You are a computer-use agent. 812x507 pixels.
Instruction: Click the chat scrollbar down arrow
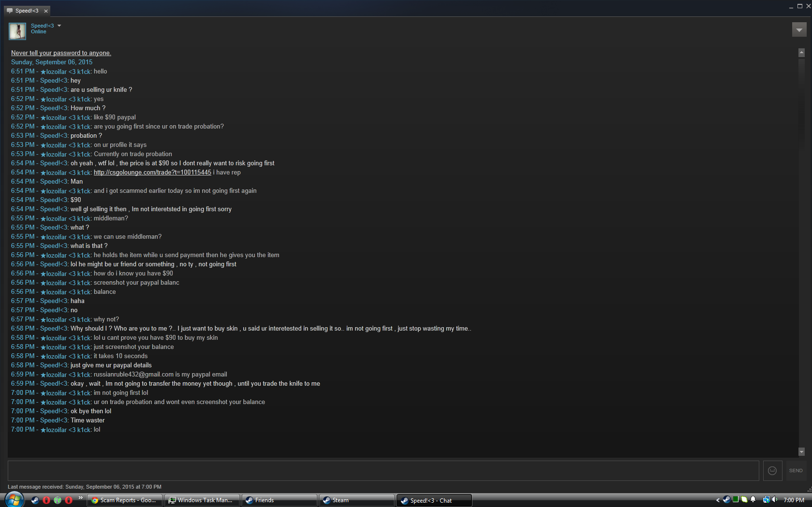pyautogui.click(x=801, y=452)
